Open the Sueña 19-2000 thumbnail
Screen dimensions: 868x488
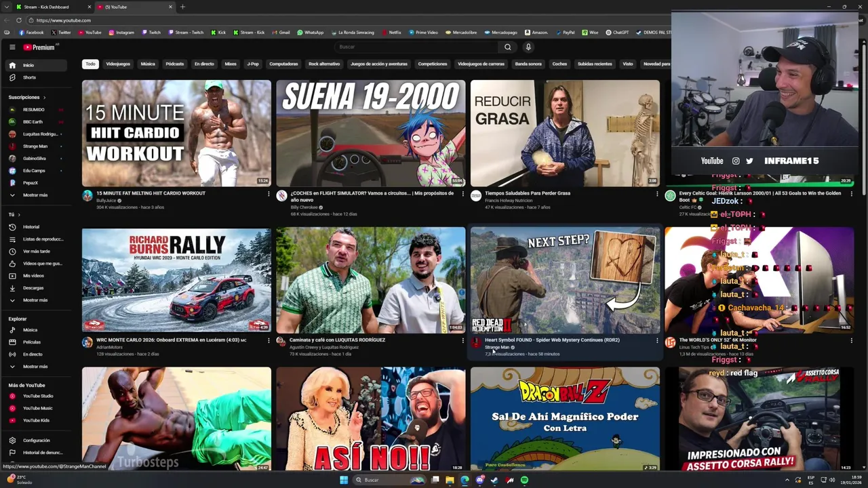pos(371,133)
